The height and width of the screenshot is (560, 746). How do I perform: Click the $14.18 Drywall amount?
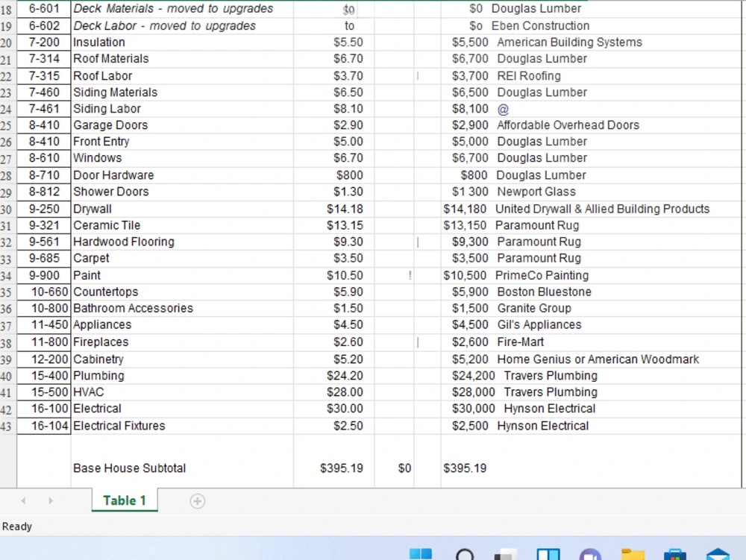click(x=345, y=210)
